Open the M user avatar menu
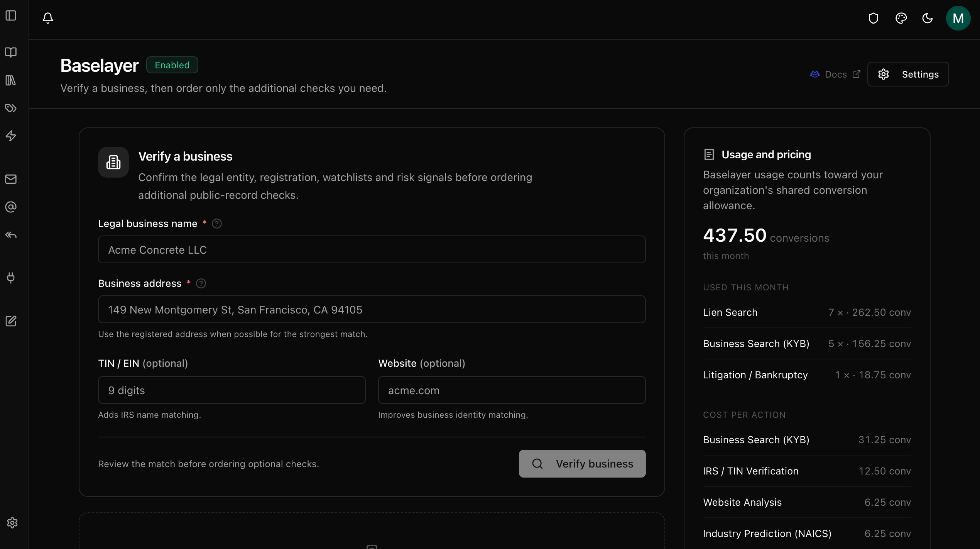This screenshot has height=549, width=980. pyautogui.click(x=958, y=18)
